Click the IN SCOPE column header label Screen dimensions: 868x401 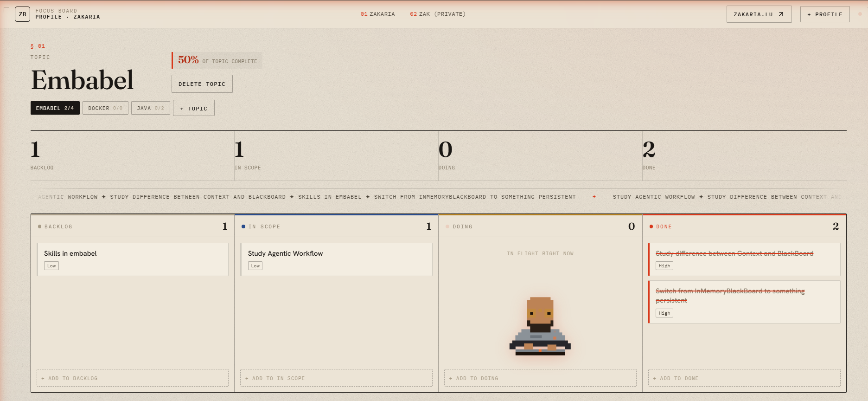264,227
